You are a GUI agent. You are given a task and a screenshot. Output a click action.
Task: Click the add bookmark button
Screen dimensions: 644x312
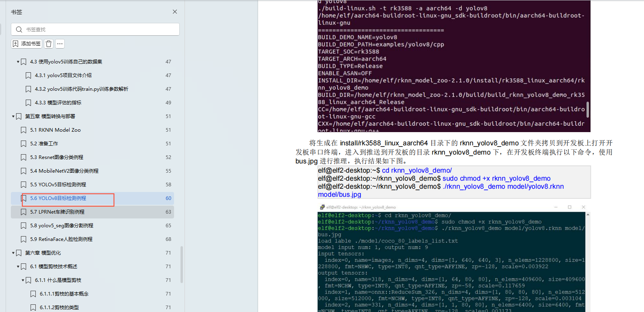click(27, 44)
